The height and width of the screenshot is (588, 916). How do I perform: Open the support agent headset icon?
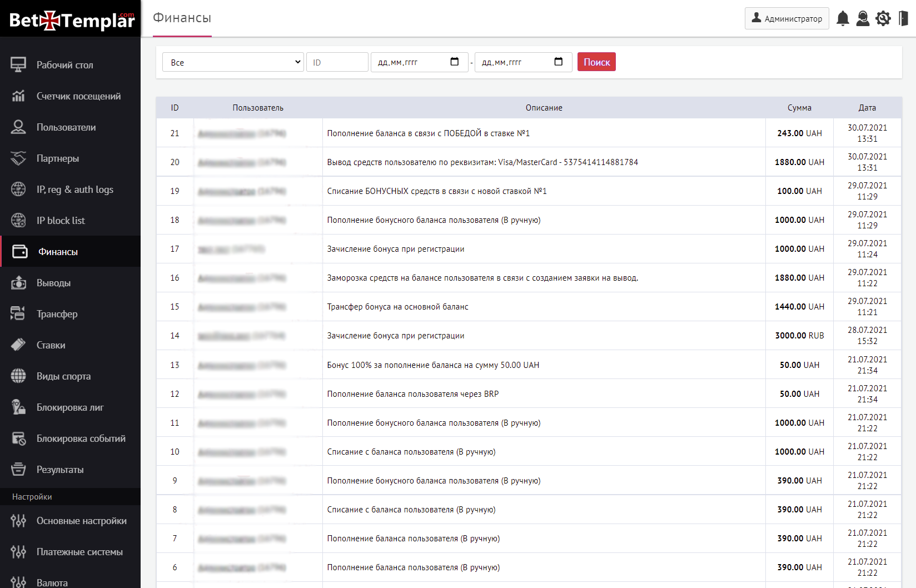tap(863, 18)
